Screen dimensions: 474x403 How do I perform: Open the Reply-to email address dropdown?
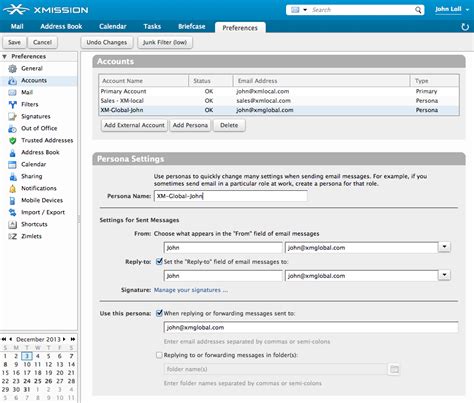pos(444,275)
